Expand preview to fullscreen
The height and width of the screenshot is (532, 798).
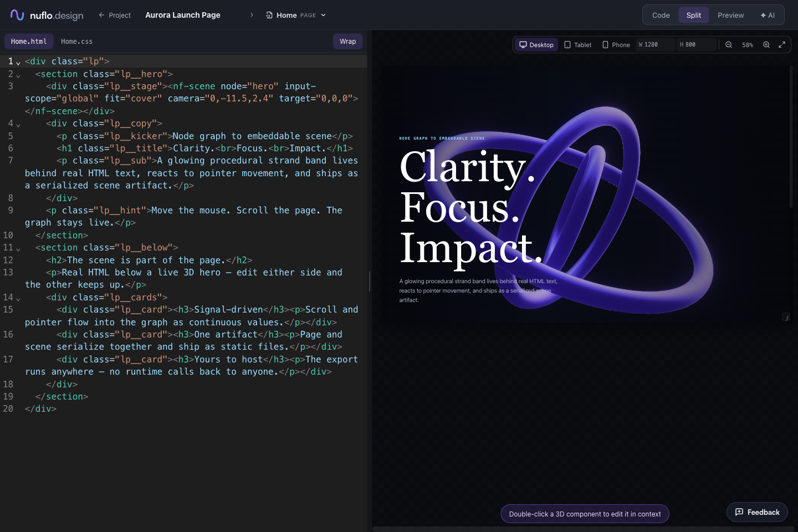click(782, 45)
